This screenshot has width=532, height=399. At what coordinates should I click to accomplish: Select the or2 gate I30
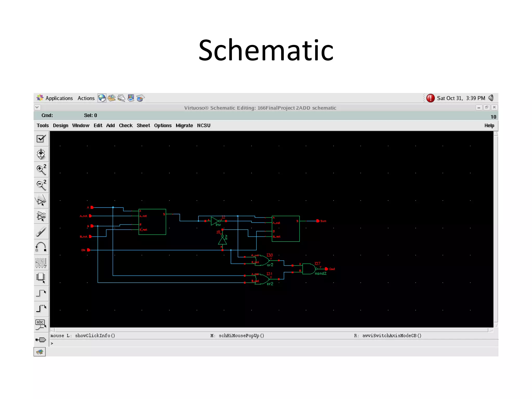(x=262, y=260)
